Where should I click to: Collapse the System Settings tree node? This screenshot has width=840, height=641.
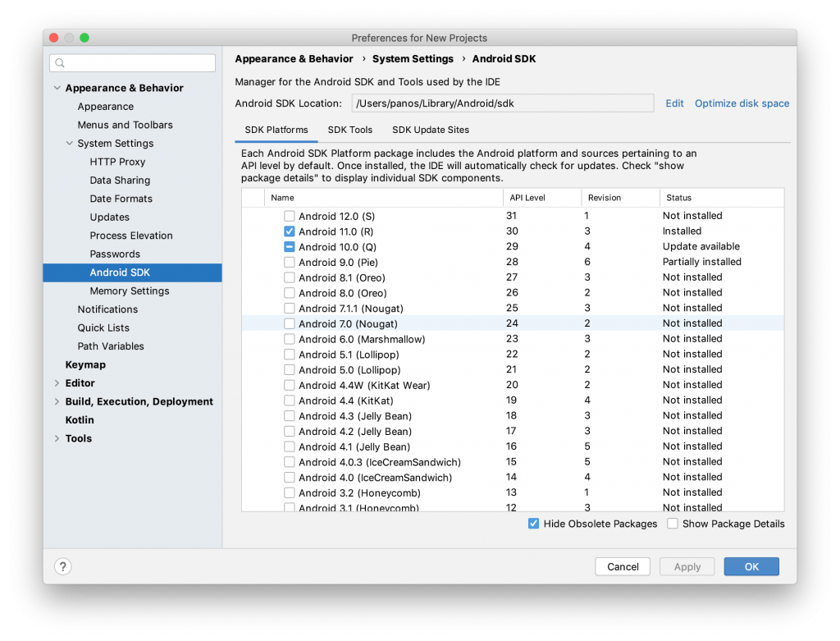coord(69,144)
